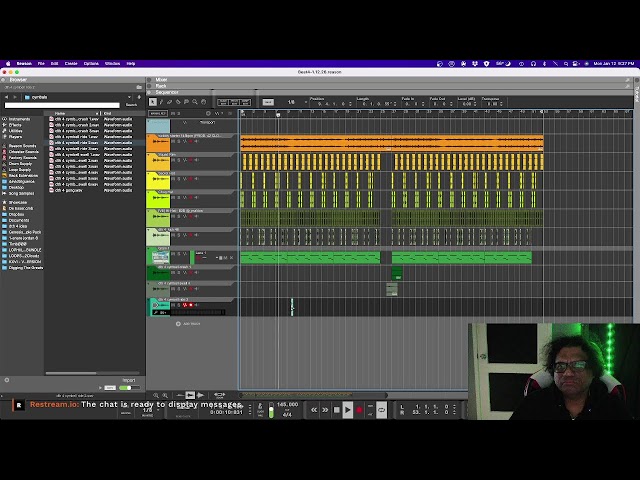Screen dimensions: 640x480
Task: Click the browser search input field
Action: click(x=62, y=105)
